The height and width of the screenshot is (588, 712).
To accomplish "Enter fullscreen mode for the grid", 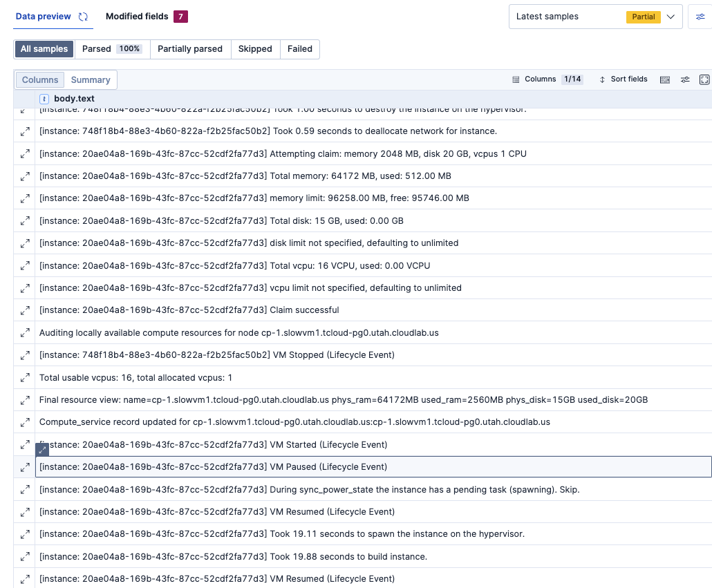I will point(704,79).
